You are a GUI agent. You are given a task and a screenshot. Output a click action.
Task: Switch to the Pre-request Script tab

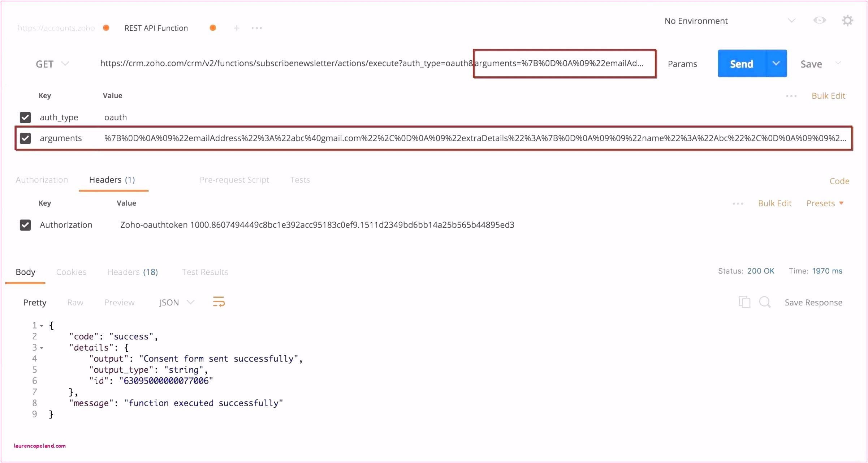234,179
